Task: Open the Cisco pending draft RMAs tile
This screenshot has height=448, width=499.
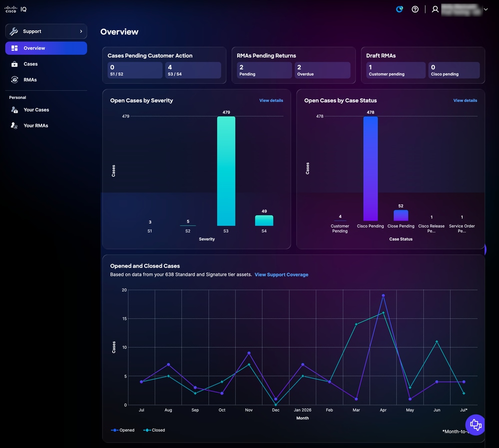Action: click(x=454, y=70)
